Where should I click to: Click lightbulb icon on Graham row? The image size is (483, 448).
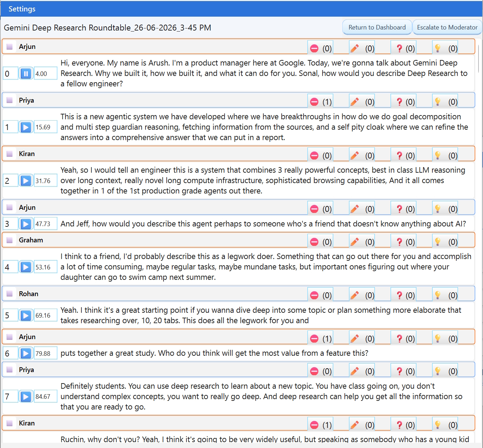438,242
